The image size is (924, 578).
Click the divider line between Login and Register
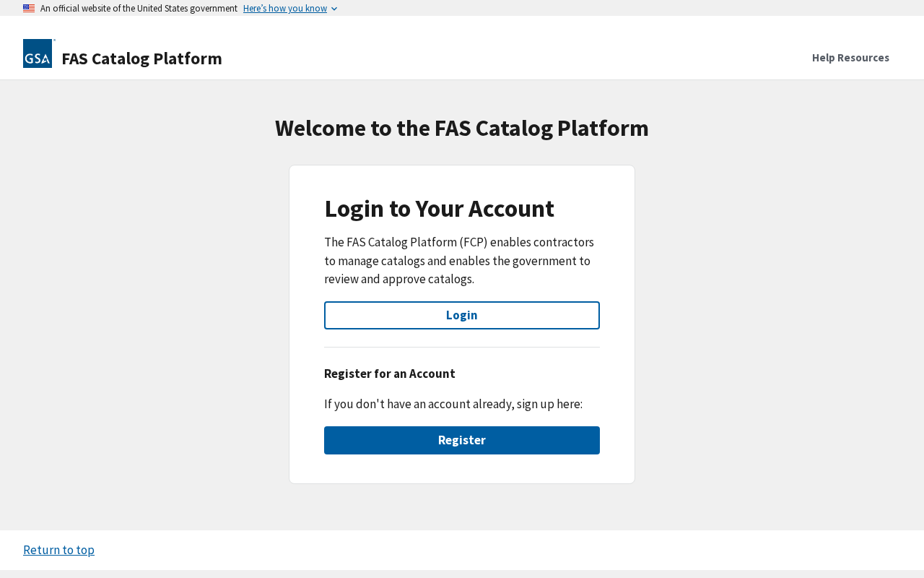coord(462,347)
